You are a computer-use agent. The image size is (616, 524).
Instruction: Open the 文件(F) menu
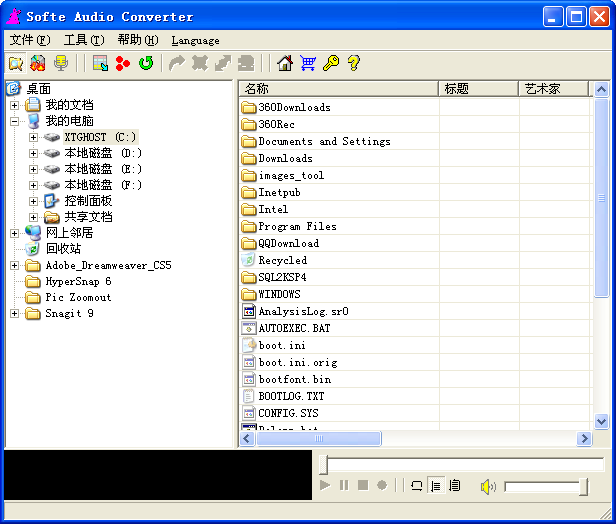pos(29,40)
